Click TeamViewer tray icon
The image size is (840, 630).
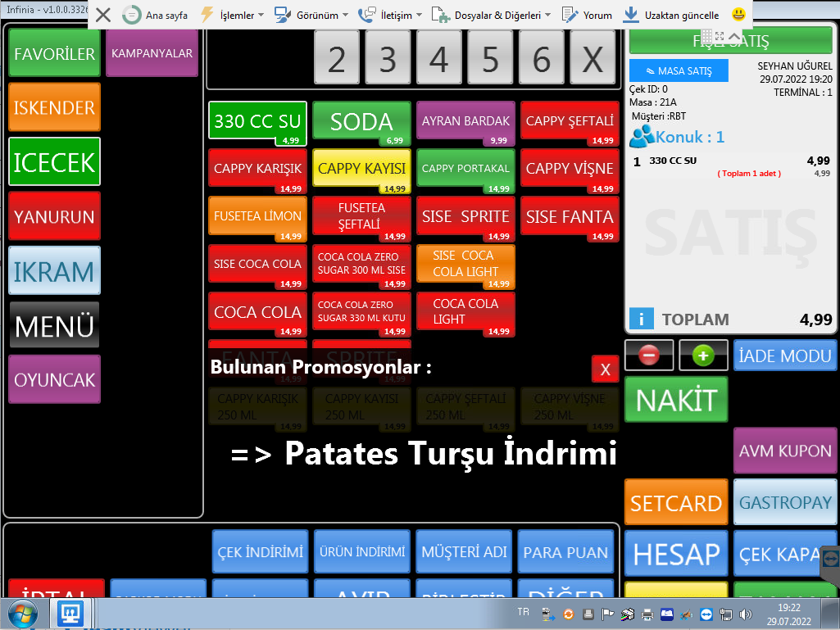coord(706,614)
